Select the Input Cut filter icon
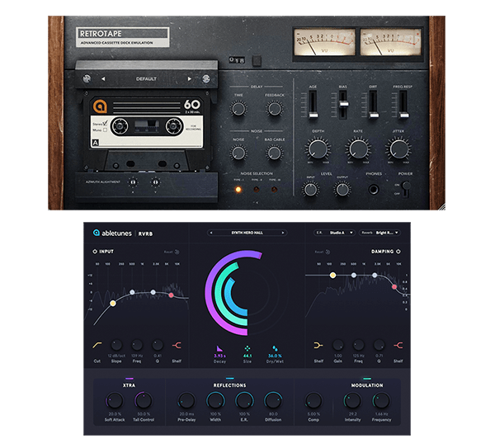This screenshot has width=495, height=448. [97, 345]
